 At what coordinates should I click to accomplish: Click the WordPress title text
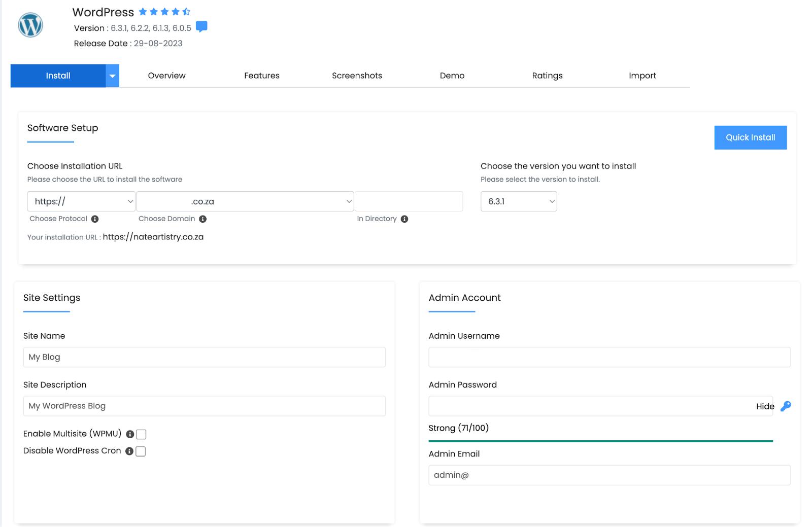103,12
